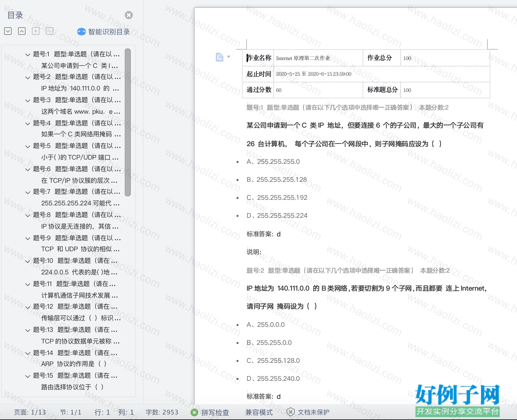Click 兼容模式 in the status bar
The height and width of the screenshot is (420, 517).
pos(259,412)
